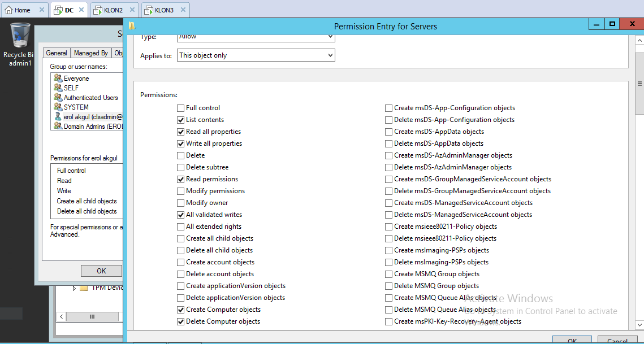Enable the Full control checkbox
The height and width of the screenshot is (344, 644).
click(180, 108)
